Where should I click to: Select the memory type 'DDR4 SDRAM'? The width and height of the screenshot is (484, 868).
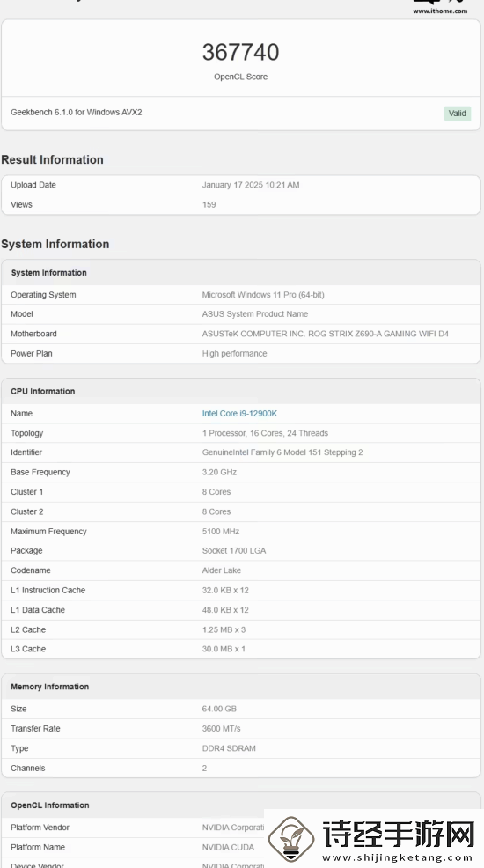click(x=229, y=748)
